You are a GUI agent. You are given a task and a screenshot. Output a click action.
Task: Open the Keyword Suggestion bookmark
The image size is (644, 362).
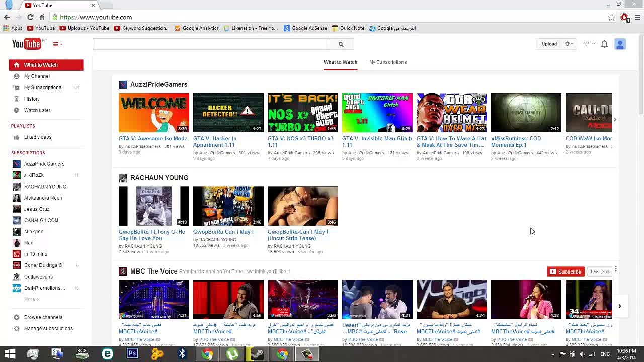pos(142,28)
